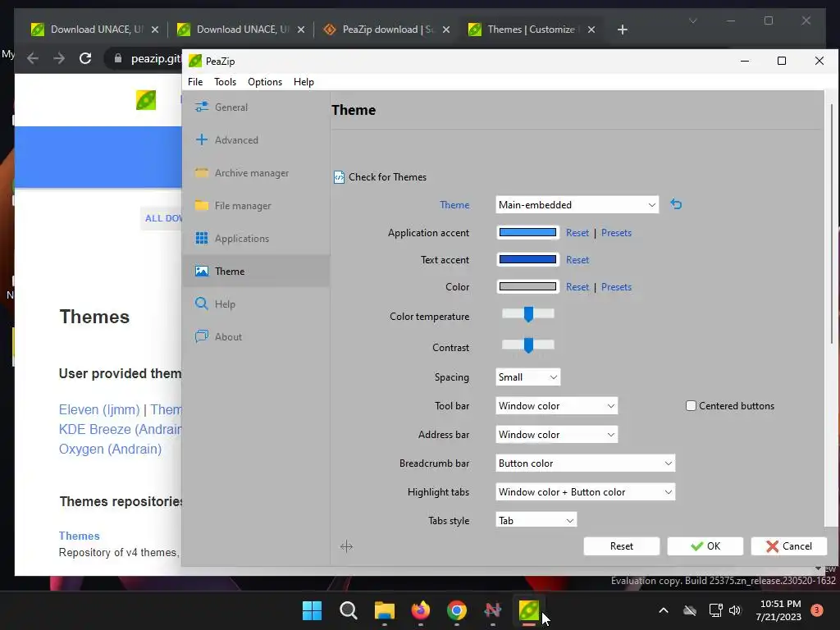Open Breadcrumb bar Button color dropdown
Image resolution: width=840 pixels, height=630 pixels.
pyautogui.click(x=585, y=463)
